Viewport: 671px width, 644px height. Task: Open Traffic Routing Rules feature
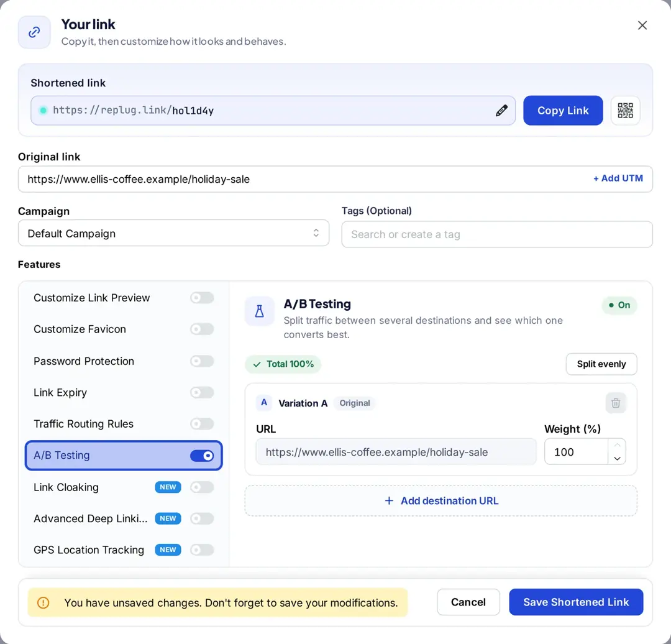coord(124,423)
